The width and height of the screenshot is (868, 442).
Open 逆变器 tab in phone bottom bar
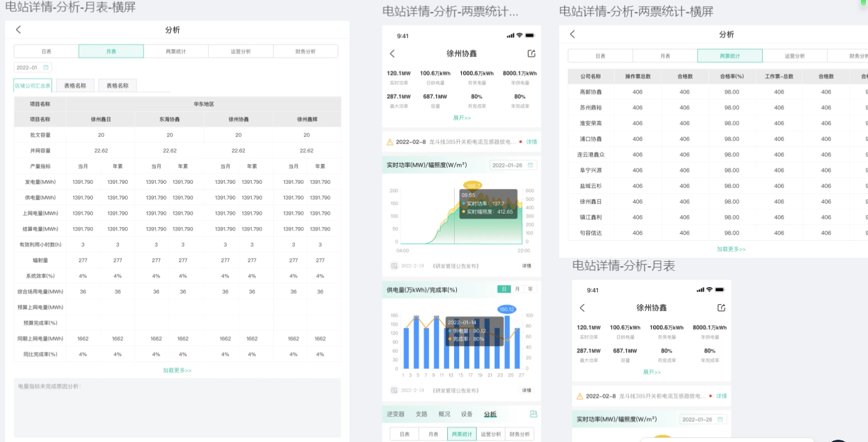click(396, 414)
